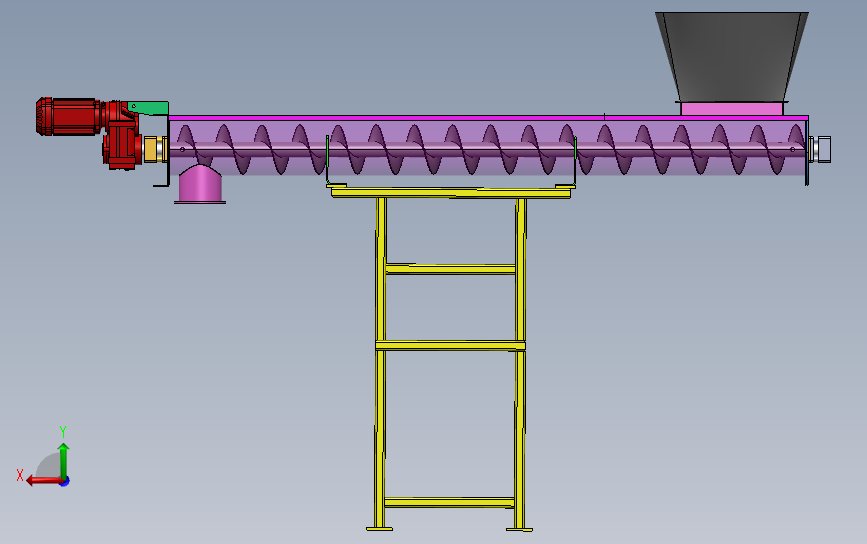867x544 pixels.
Task: Select the left yellow support leg foot
Action: click(379, 529)
